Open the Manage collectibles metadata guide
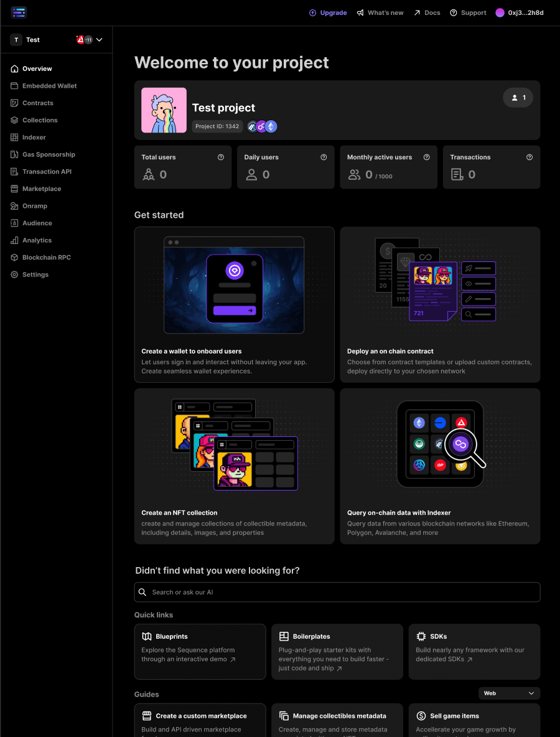 [x=337, y=720]
